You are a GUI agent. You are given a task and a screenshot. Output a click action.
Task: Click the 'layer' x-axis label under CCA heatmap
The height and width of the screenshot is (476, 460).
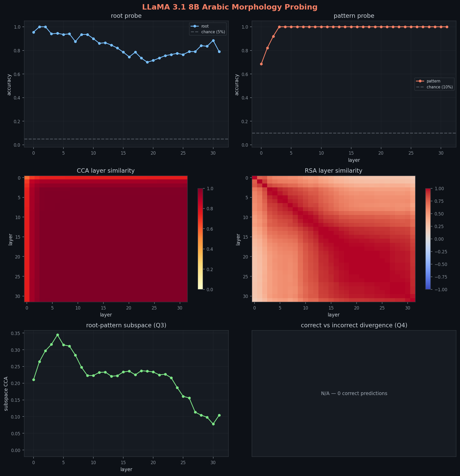coord(106,315)
